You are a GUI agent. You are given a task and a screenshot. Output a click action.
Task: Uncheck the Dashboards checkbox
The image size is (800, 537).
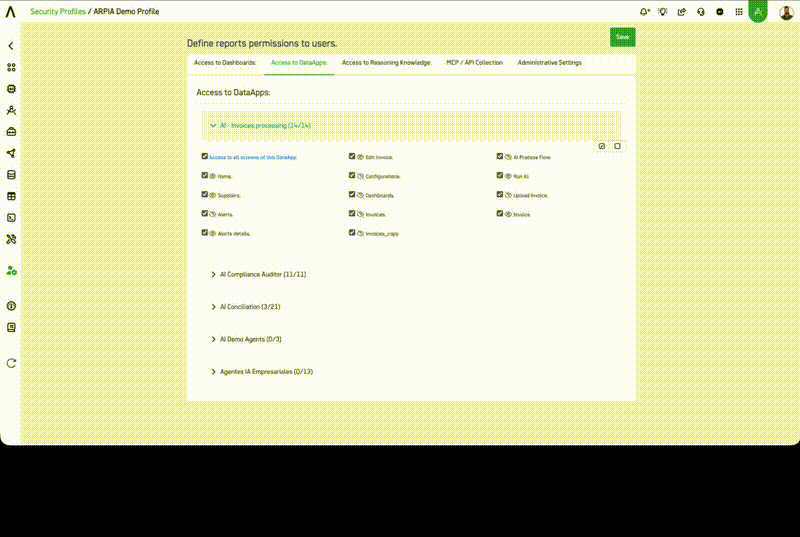click(x=352, y=194)
